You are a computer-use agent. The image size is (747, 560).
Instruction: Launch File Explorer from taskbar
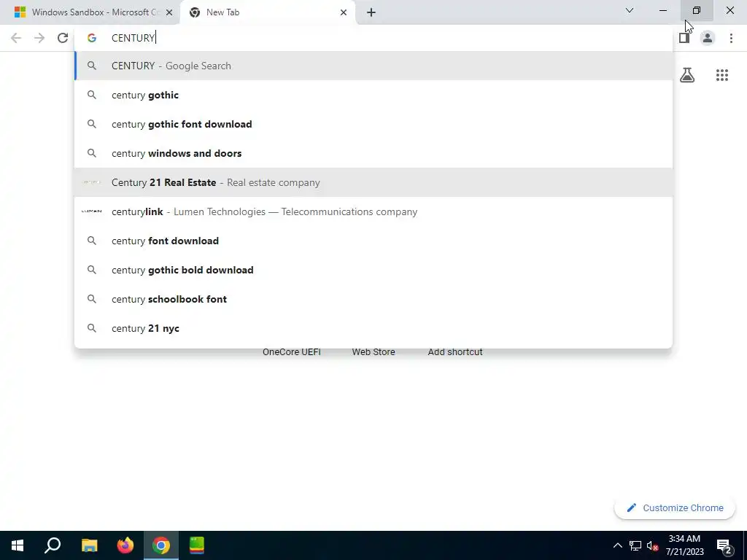point(89,545)
